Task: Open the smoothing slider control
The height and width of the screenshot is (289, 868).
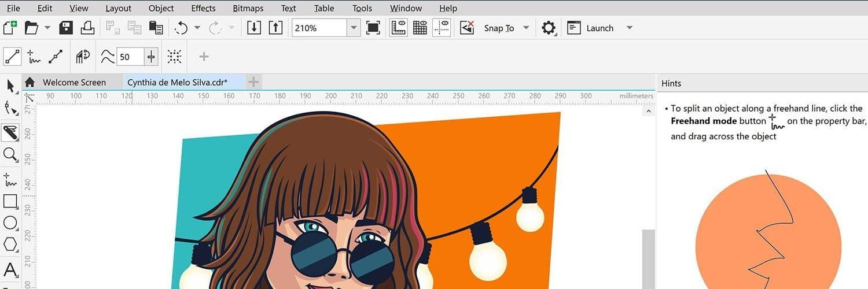Action: click(152, 57)
